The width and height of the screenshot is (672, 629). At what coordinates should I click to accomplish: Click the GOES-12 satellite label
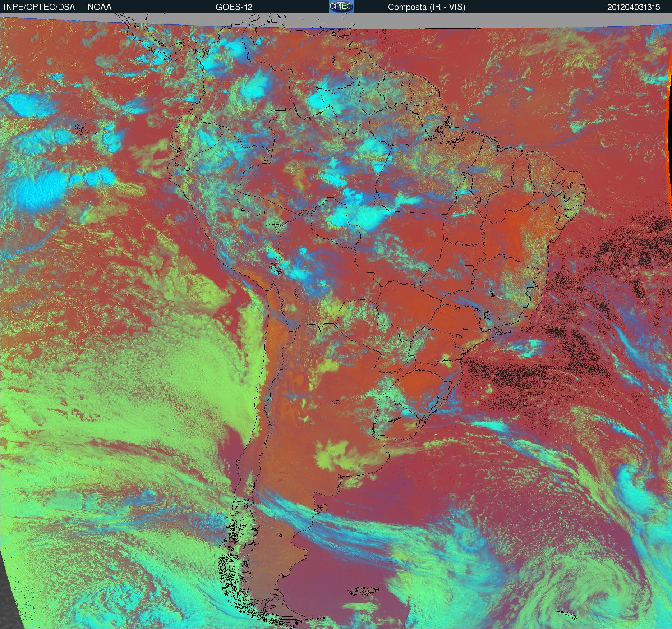(234, 7)
